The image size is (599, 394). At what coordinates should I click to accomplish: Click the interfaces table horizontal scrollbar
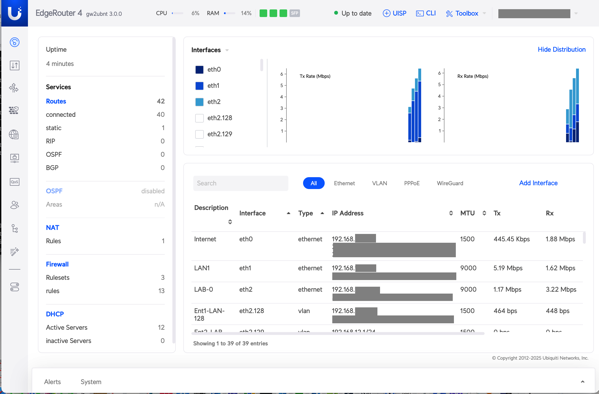[338, 334]
